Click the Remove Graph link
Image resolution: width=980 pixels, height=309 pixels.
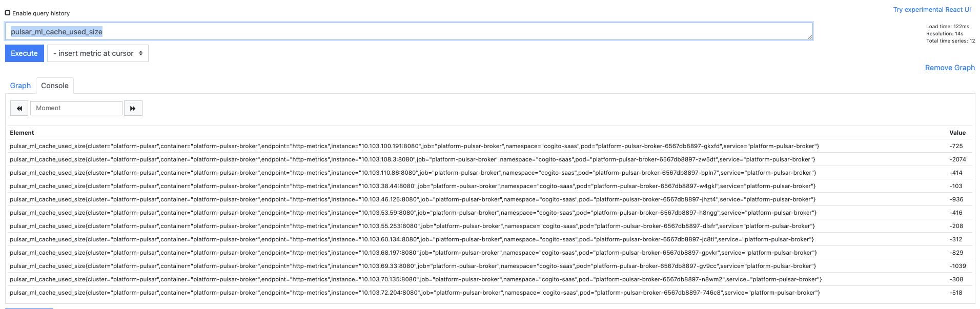tap(950, 68)
